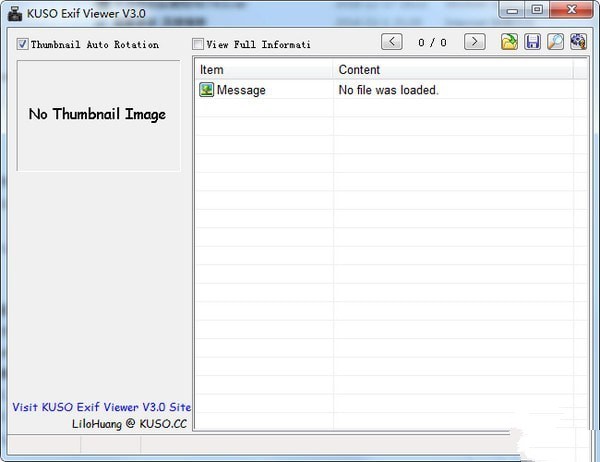Screen dimensions: 600x462
Task: Click the magnifying glass search icon
Action: [x=555, y=42]
